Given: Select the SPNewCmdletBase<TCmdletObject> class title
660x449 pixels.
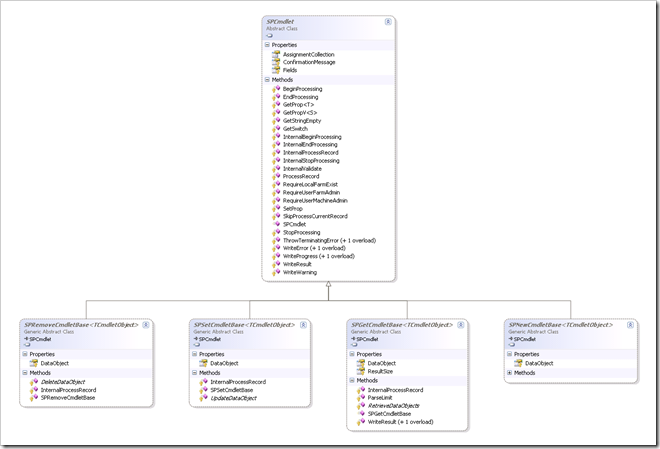Looking at the screenshot, I should 560,325.
